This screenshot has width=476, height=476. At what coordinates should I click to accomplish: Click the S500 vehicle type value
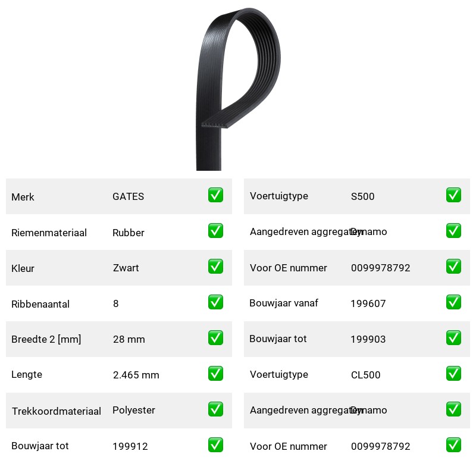pyautogui.click(x=362, y=196)
